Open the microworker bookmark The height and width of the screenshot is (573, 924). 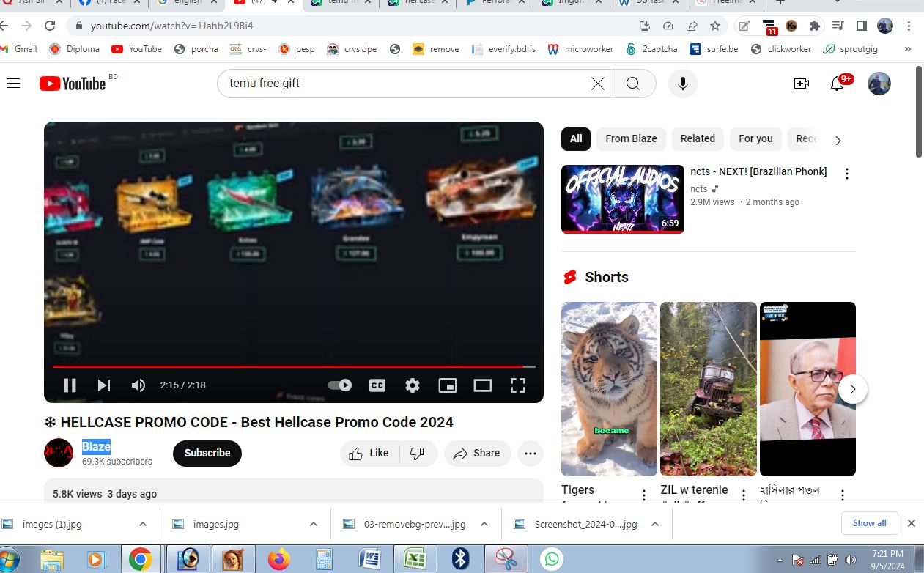coord(580,49)
